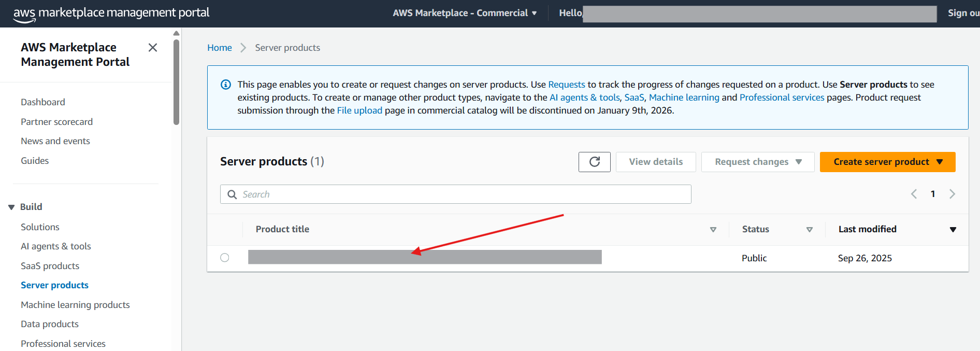Follow the SaaS link in banner
The image size is (980, 351).
635,97
